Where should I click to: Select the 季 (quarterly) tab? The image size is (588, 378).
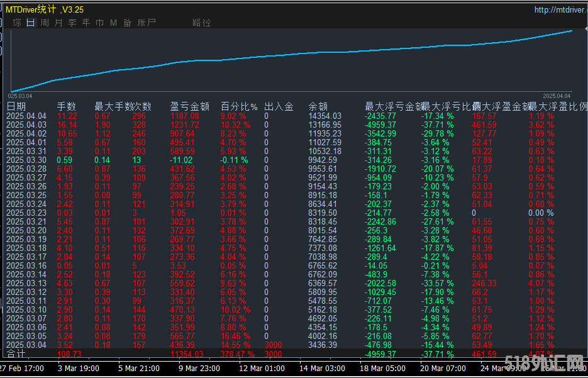click(x=72, y=23)
